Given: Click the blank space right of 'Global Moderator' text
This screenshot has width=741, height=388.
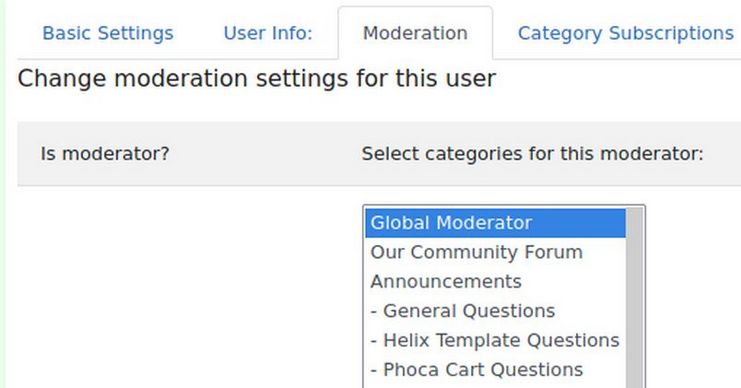Looking at the screenshot, I should click(x=579, y=223).
